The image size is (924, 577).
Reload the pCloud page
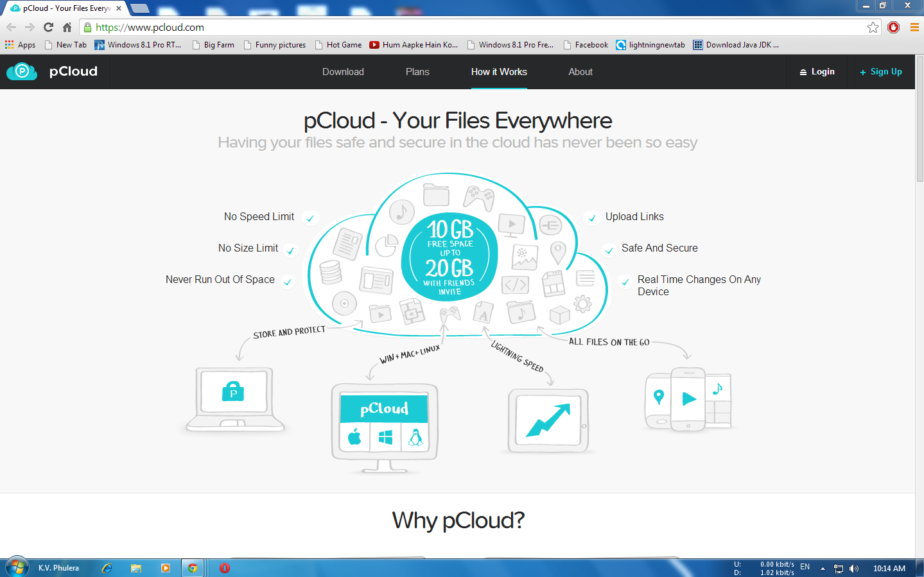[48, 28]
